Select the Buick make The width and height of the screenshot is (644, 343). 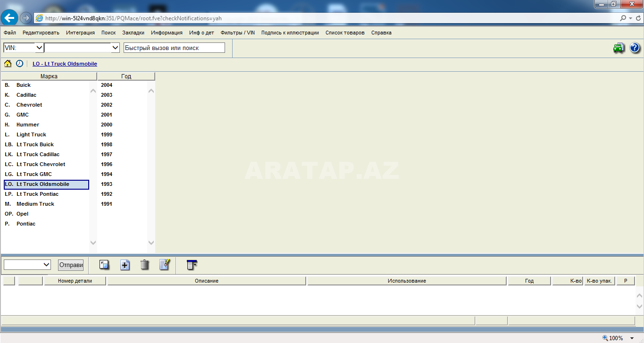click(x=46, y=85)
